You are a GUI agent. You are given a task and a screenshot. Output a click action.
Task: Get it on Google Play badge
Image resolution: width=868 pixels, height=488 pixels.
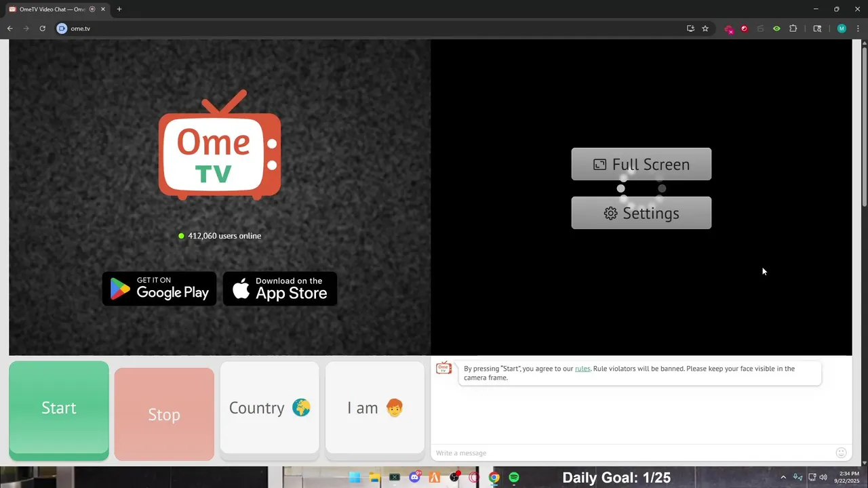pos(159,289)
